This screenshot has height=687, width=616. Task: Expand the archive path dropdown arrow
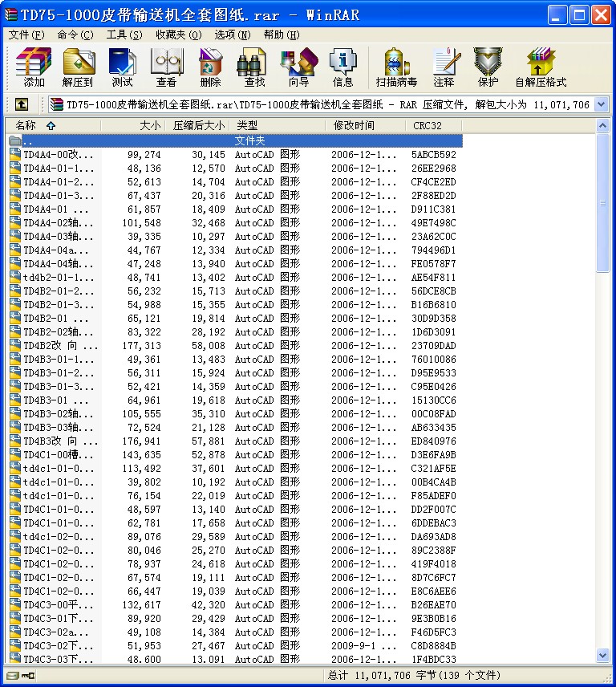tap(602, 104)
